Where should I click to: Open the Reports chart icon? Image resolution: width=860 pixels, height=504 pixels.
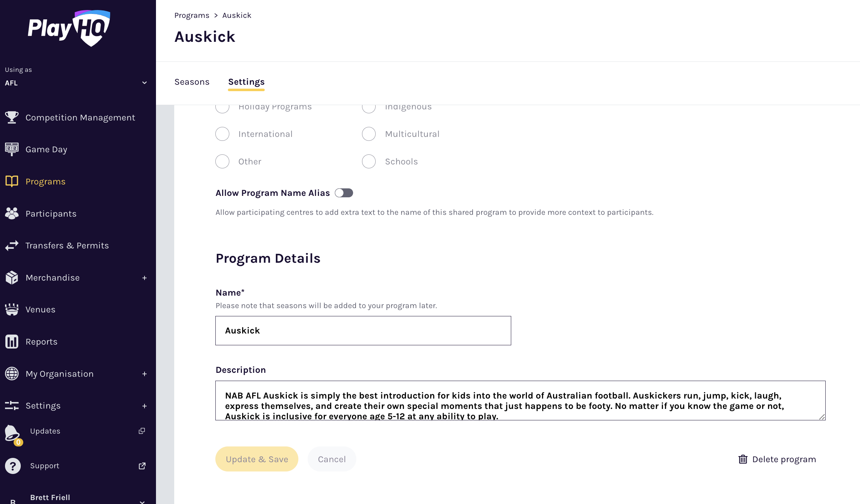pos(12,342)
